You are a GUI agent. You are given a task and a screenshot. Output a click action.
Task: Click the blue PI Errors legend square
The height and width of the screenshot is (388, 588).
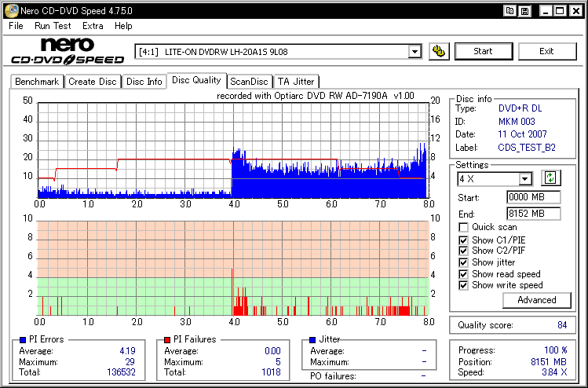click(x=23, y=340)
